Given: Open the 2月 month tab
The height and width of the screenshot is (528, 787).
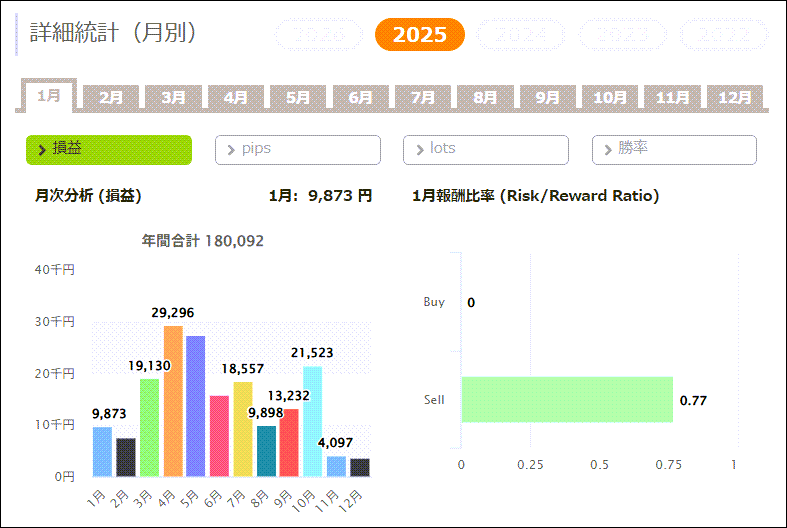Looking at the screenshot, I should pyautogui.click(x=111, y=97).
